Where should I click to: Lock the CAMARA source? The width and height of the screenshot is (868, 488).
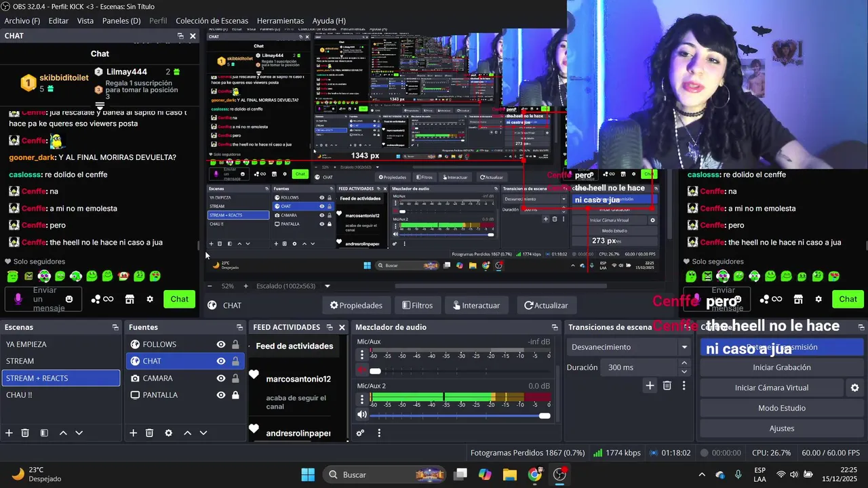click(x=235, y=378)
